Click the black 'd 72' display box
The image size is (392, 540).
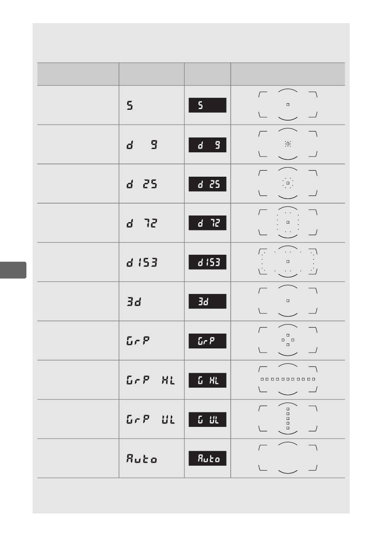[208, 223]
